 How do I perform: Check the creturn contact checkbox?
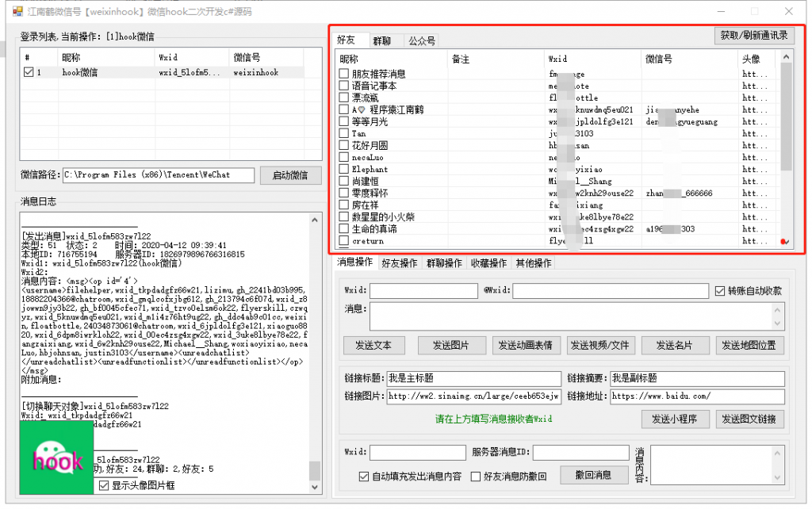[343, 240]
